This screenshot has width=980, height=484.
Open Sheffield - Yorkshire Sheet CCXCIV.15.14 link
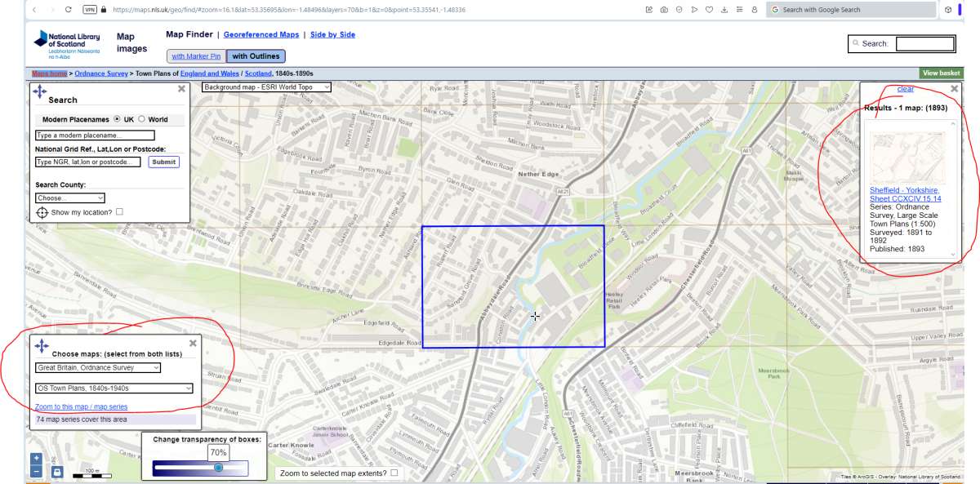coord(905,194)
